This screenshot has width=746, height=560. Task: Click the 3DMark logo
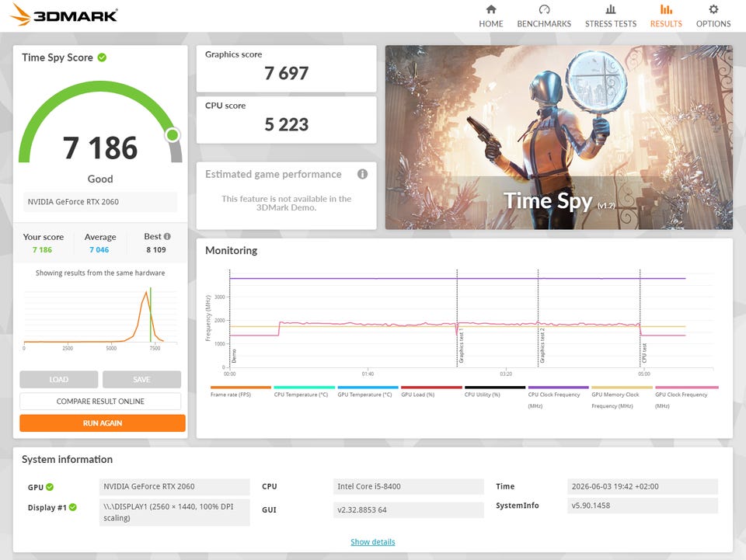64,16
